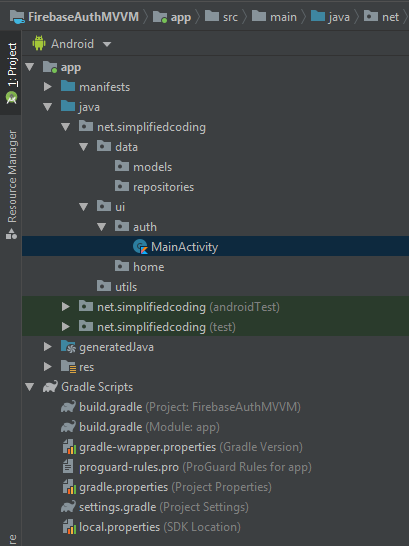Viewport: 409px width, 546px height.
Task: Click the project build.gradle elephant icon
Action: 68,407
